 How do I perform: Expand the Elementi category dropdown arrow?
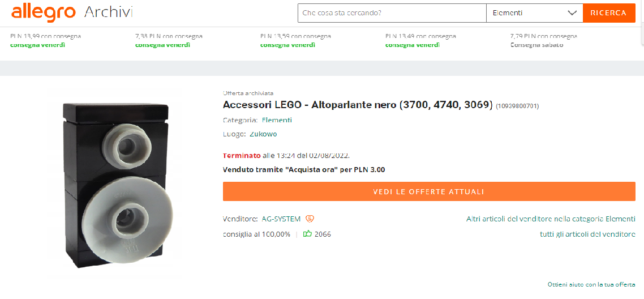(x=572, y=12)
